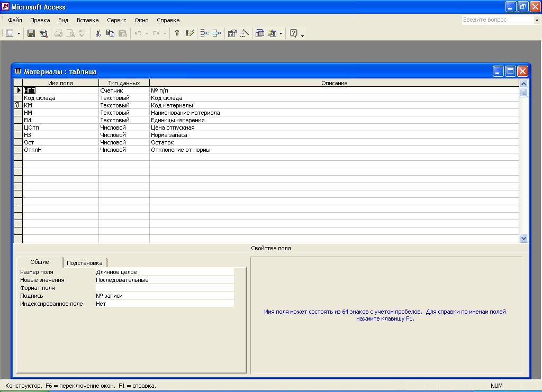Open the Окно menu
This screenshot has height=392, width=542.
141,20
